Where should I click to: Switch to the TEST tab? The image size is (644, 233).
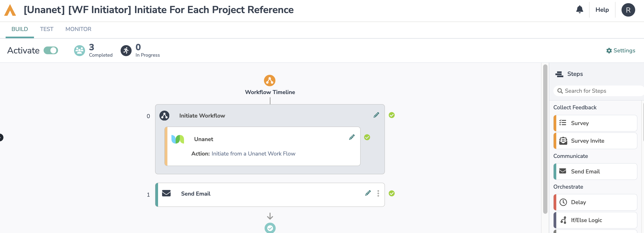(47, 29)
